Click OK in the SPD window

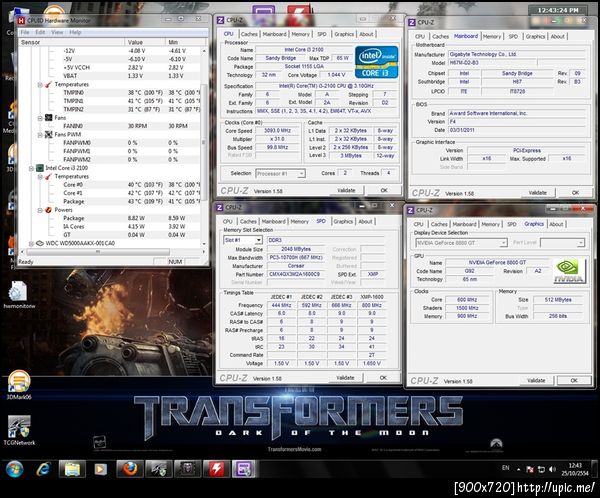point(383,378)
